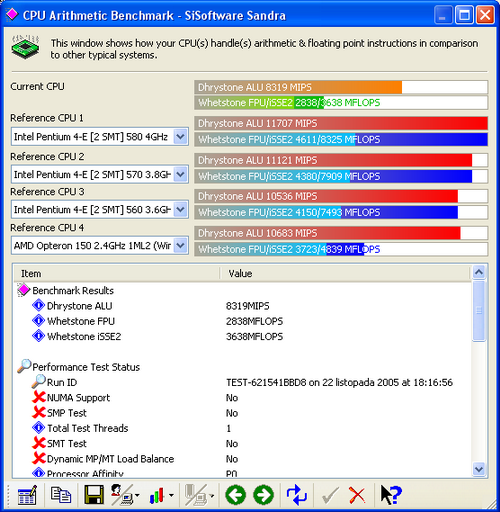The height and width of the screenshot is (512, 500).
Task: Click the red X cancel icon
Action: (357, 495)
